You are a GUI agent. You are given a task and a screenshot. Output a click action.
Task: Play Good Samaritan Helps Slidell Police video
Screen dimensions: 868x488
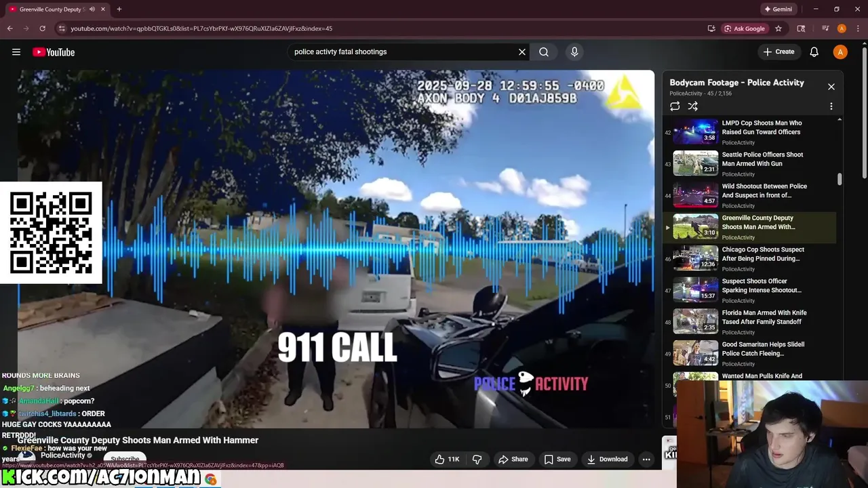click(x=749, y=353)
